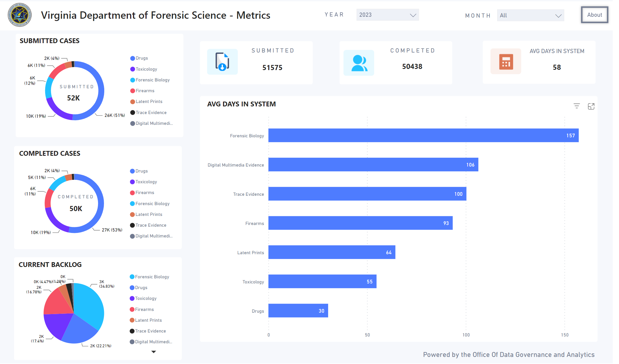
Task: Click the calculator icon next to AVG DAYS IN SYSTEM
Action: (x=506, y=61)
